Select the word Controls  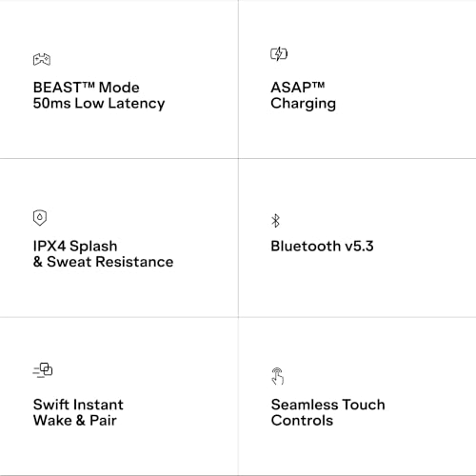[x=302, y=421]
